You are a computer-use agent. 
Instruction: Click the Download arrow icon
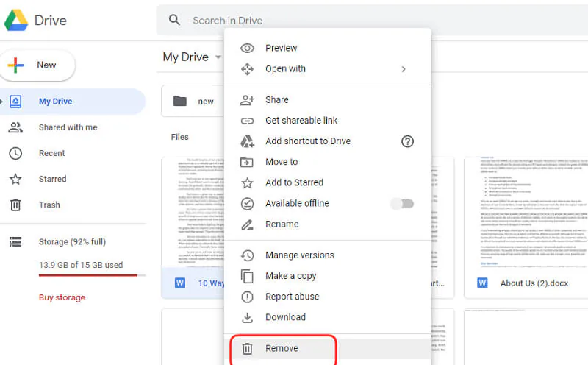[247, 318]
